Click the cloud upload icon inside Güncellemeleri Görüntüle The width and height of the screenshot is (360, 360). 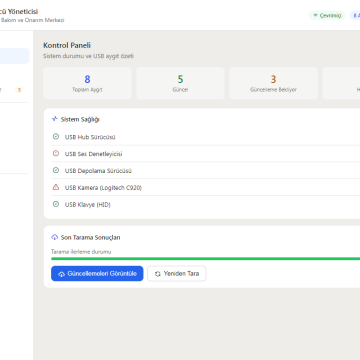click(x=61, y=274)
